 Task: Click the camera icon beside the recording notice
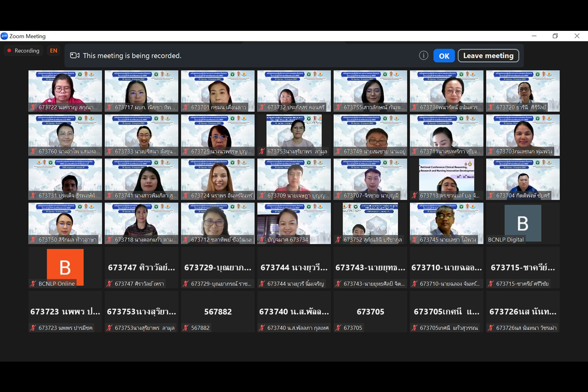coord(74,55)
